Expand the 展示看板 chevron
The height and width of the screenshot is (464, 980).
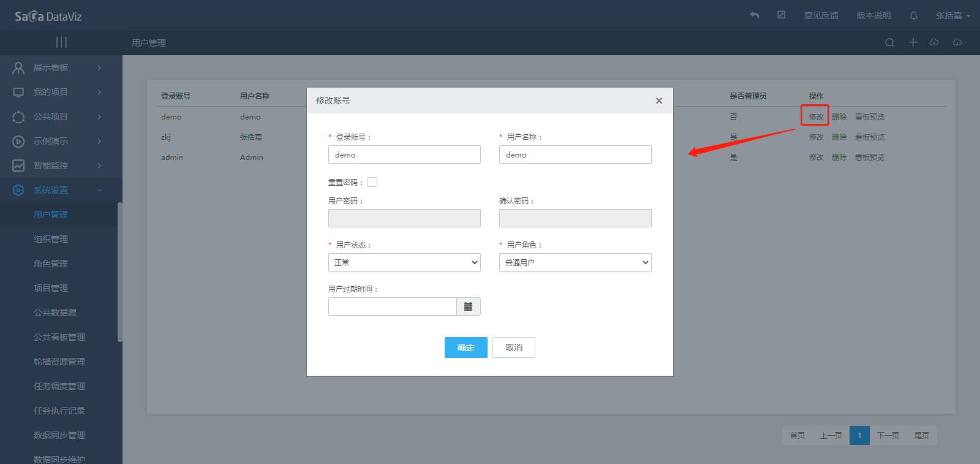(x=99, y=67)
